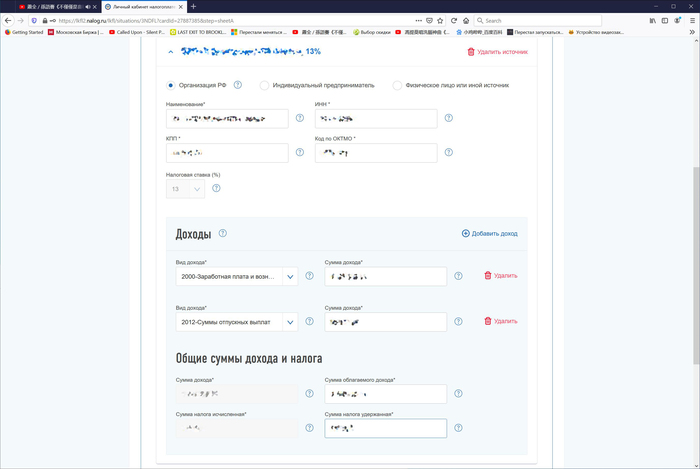Reload the current page
This screenshot has width=700, height=469.
pyautogui.click(x=454, y=21)
